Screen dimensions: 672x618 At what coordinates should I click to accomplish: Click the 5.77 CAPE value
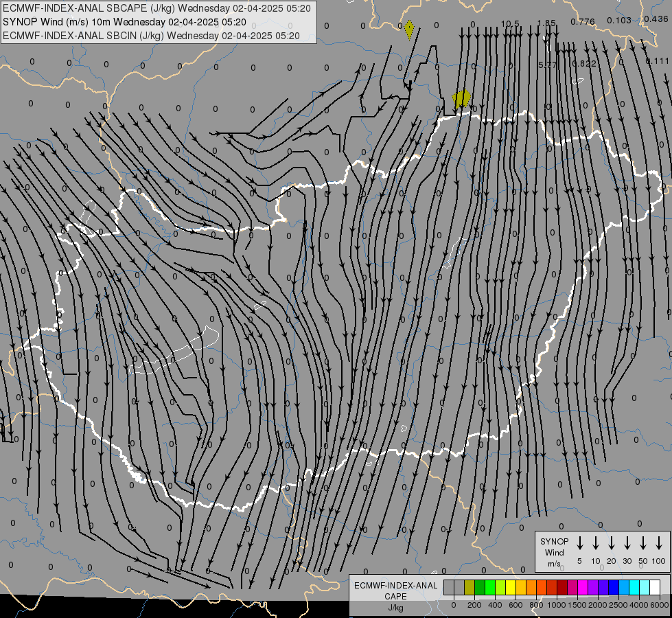click(547, 65)
